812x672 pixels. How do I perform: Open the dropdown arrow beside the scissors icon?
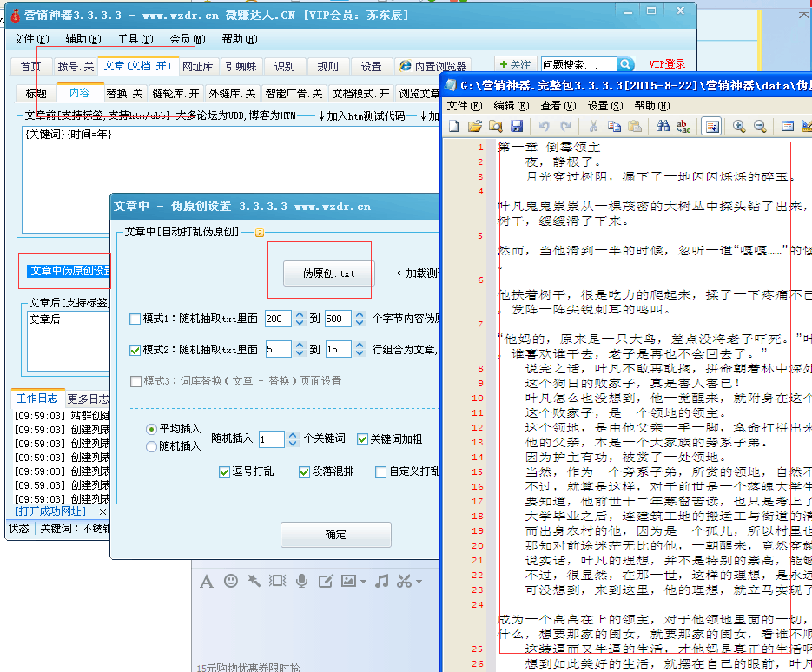[x=419, y=582]
